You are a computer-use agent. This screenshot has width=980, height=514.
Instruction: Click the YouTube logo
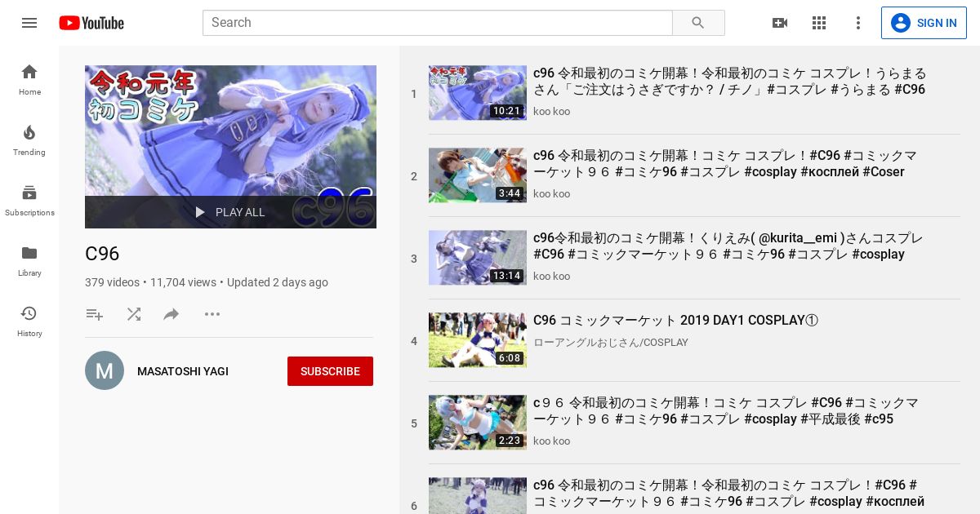click(x=91, y=23)
